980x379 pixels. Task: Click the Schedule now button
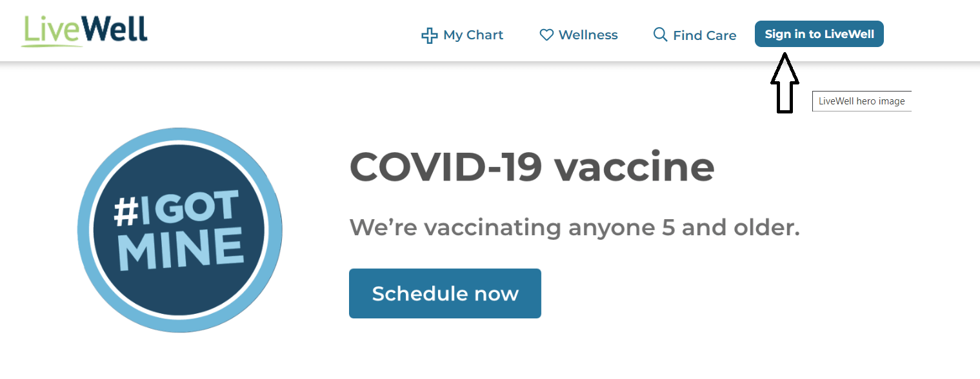[x=445, y=293]
